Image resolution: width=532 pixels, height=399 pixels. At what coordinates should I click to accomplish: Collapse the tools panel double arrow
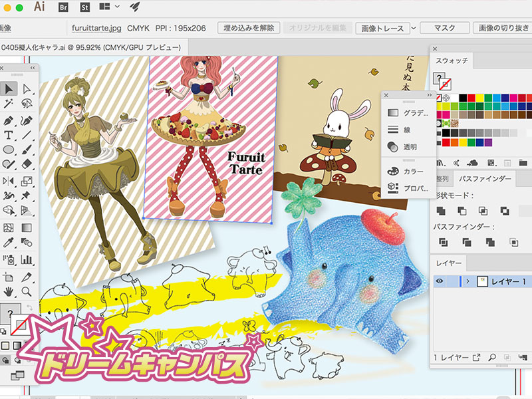click(x=33, y=68)
